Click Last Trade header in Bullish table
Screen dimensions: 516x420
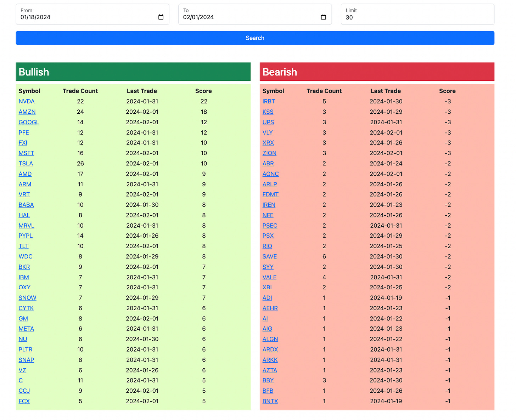pos(142,91)
